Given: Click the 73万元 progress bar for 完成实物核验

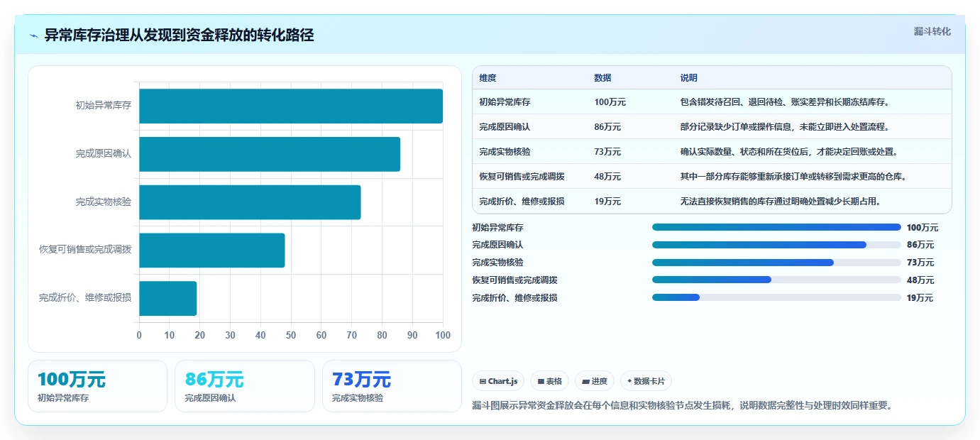Looking at the screenshot, I should click(776, 263).
